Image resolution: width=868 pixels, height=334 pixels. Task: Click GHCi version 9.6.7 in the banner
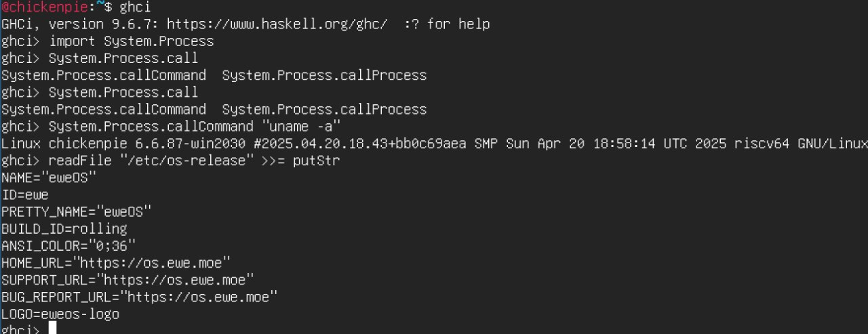click(x=80, y=24)
